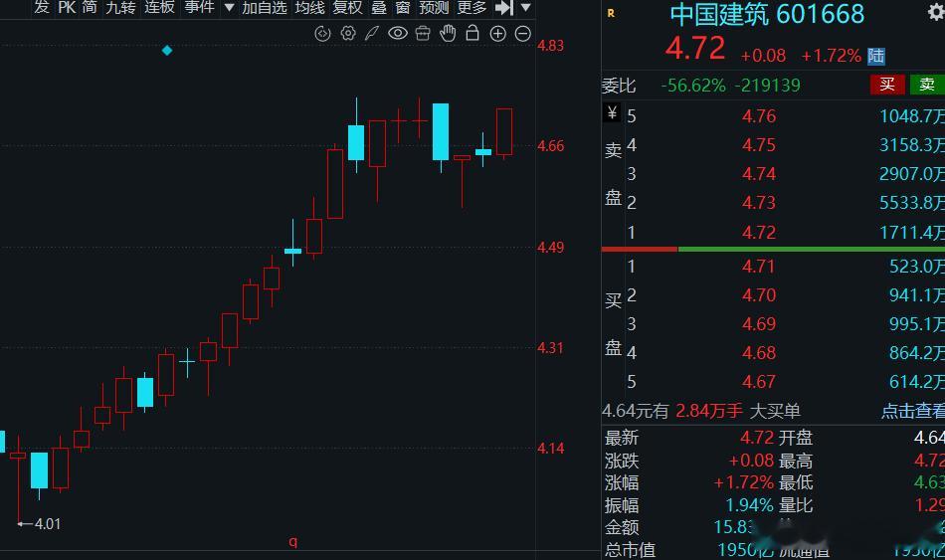Select buy level 4 price 4.68

click(x=759, y=353)
